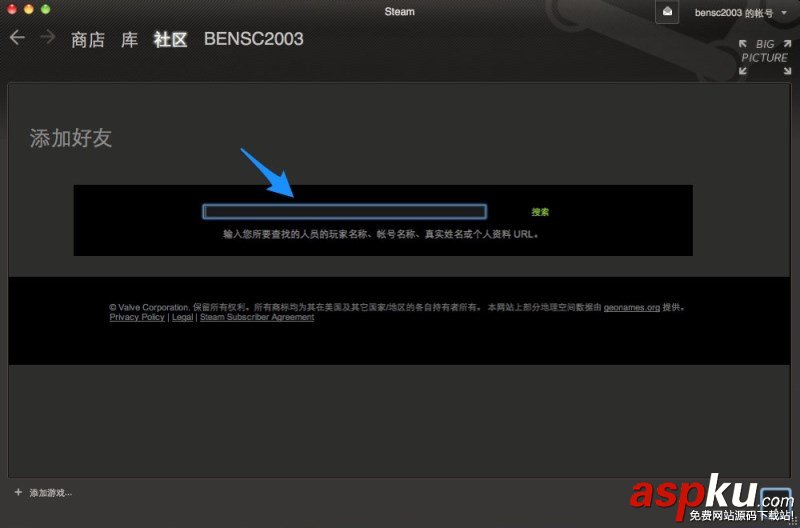Open the Steam Subscriber Agreement link

[257, 317]
